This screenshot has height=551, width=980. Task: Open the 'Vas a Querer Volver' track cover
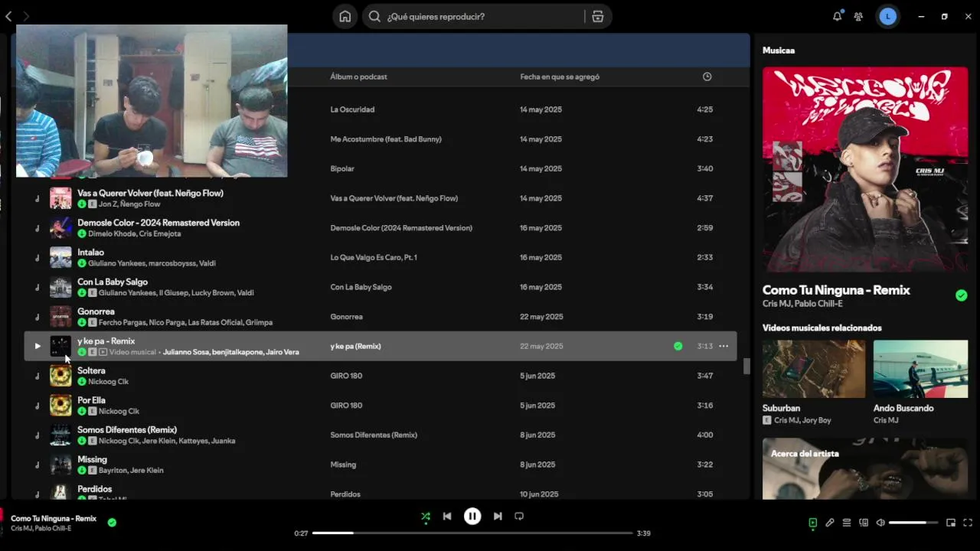[x=60, y=198]
